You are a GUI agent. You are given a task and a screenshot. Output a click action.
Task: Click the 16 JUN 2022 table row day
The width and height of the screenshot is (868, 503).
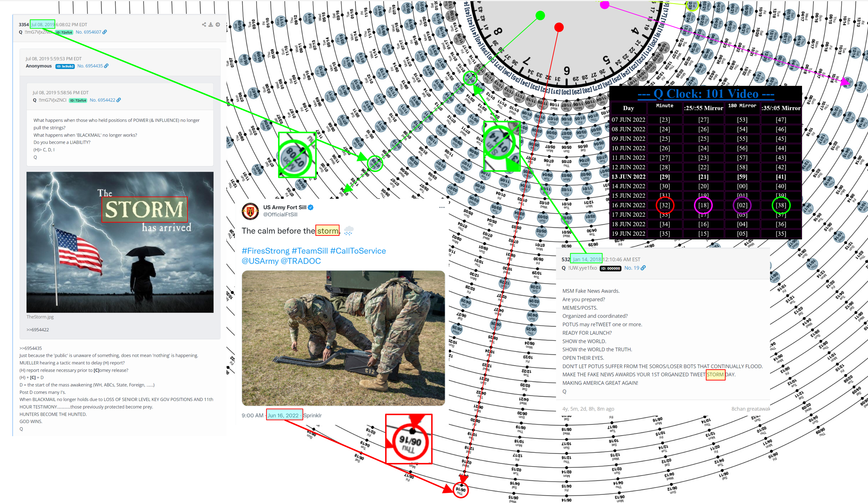[628, 205]
